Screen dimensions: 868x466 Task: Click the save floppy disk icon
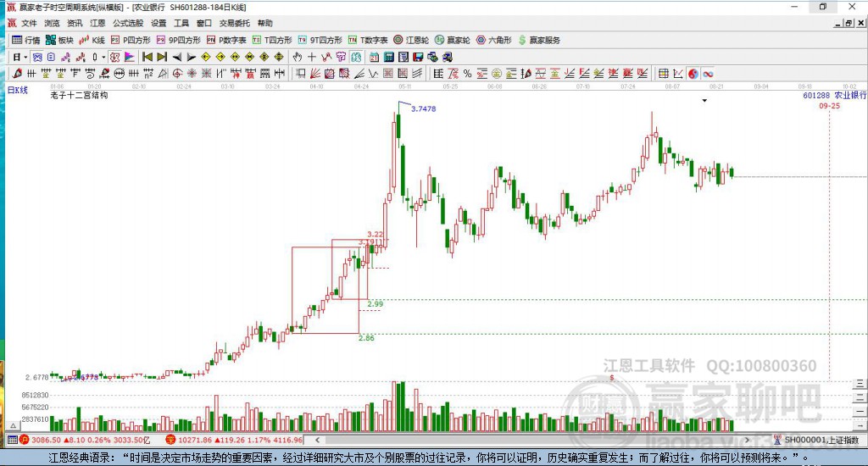(x=418, y=57)
